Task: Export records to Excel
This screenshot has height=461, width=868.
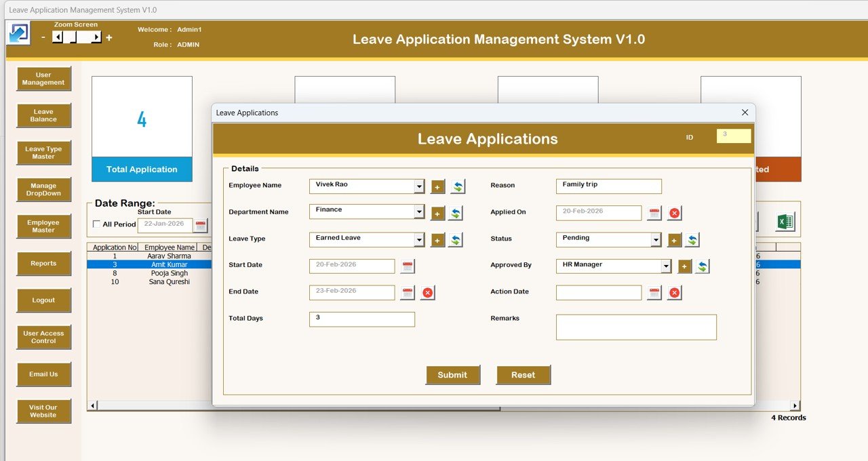Action: coord(783,220)
